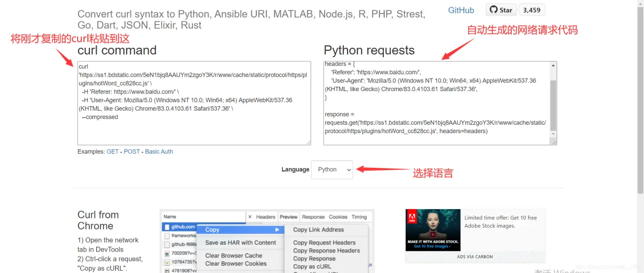Screen dimensions: 644x273
Task: Click the GitHub Star button
Action: coord(501,10)
